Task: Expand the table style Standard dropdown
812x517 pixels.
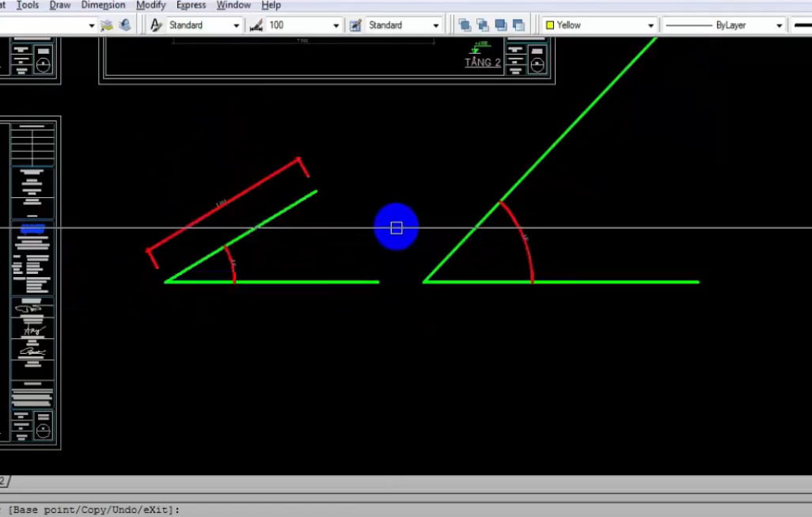Action: 436,25
